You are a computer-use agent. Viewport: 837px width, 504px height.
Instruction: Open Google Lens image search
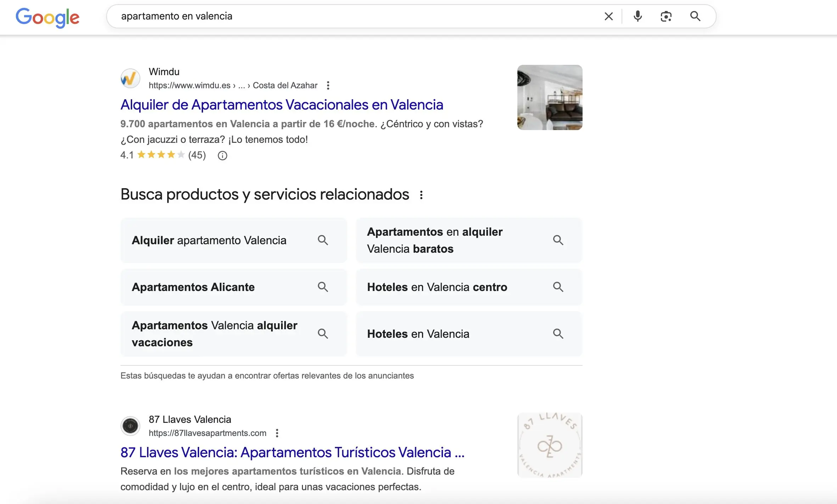(666, 16)
